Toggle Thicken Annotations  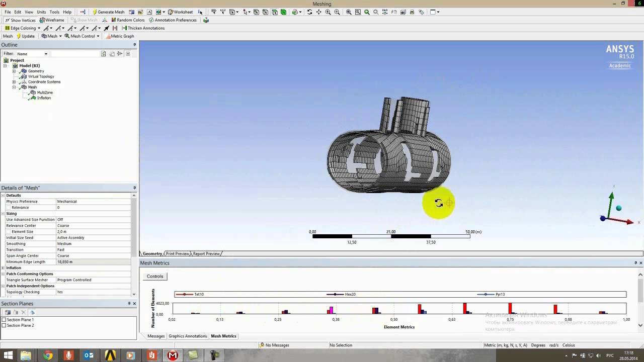[x=143, y=28]
